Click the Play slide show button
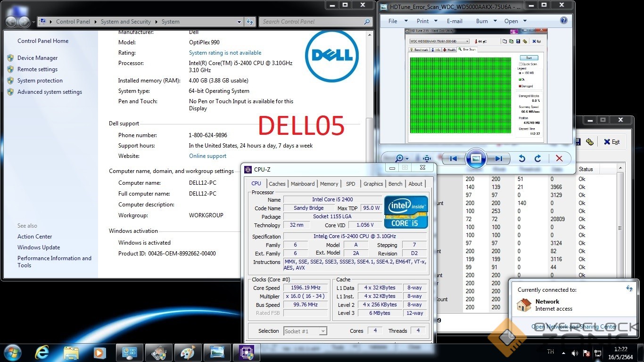This screenshot has width=644, height=362. pos(476,158)
